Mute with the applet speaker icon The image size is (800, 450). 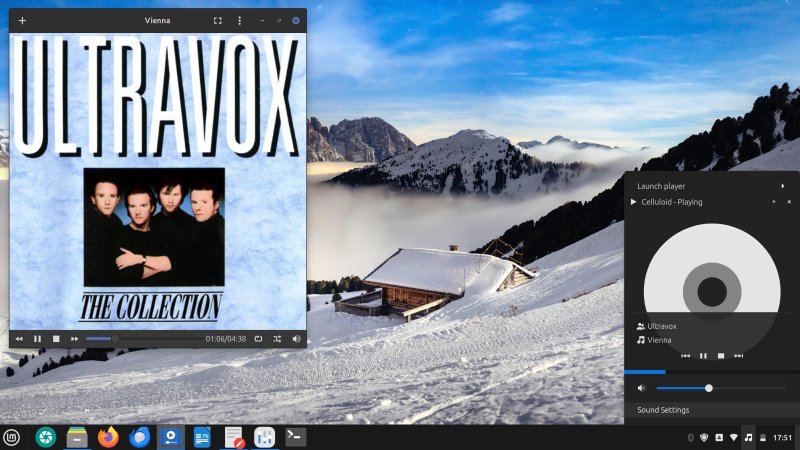(x=641, y=388)
